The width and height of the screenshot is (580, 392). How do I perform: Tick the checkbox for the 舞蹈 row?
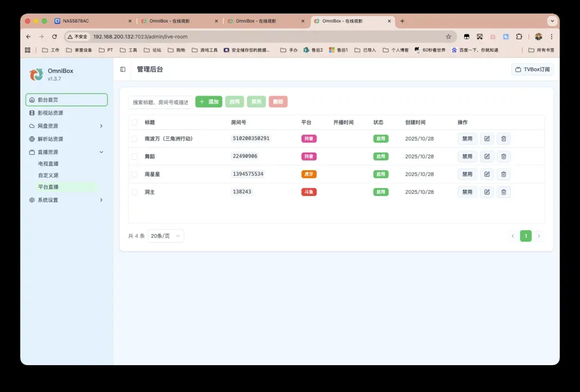(x=134, y=156)
